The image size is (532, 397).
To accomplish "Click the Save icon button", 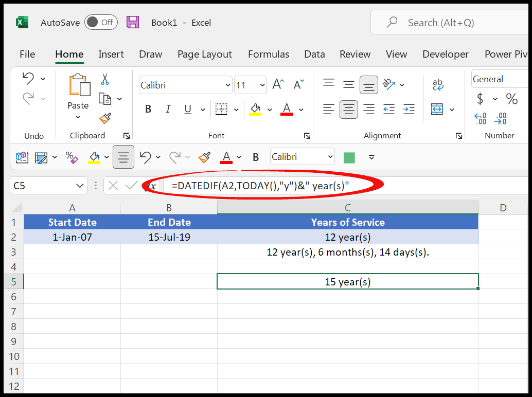I will pos(133,22).
